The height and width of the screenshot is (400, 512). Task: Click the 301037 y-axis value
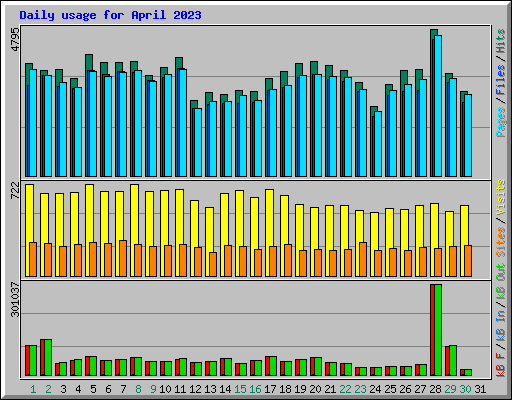[x=15, y=300]
